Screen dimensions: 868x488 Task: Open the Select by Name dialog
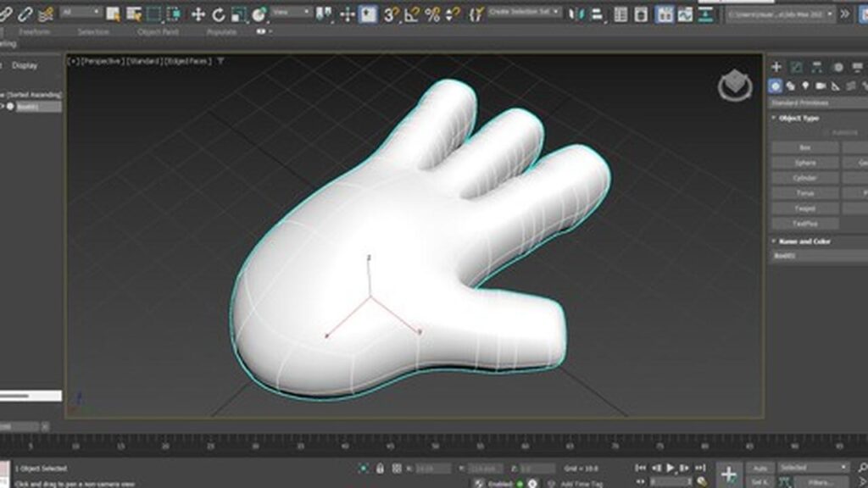click(134, 14)
